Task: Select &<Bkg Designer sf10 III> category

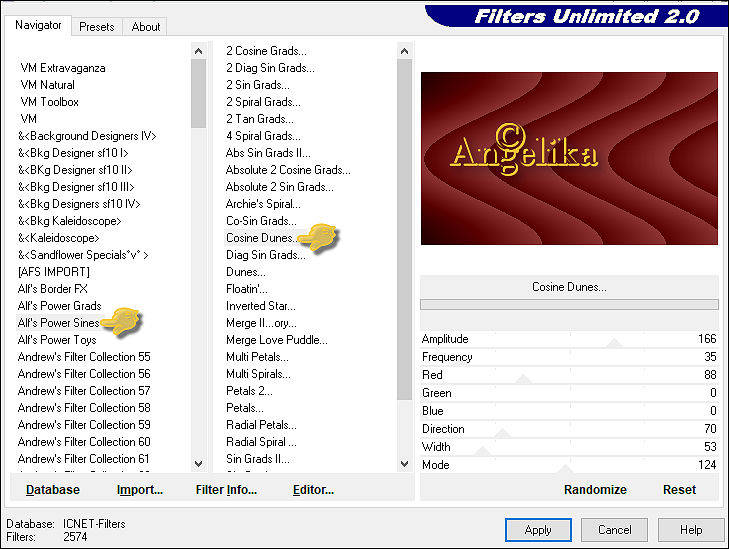Action: coord(76,187)
